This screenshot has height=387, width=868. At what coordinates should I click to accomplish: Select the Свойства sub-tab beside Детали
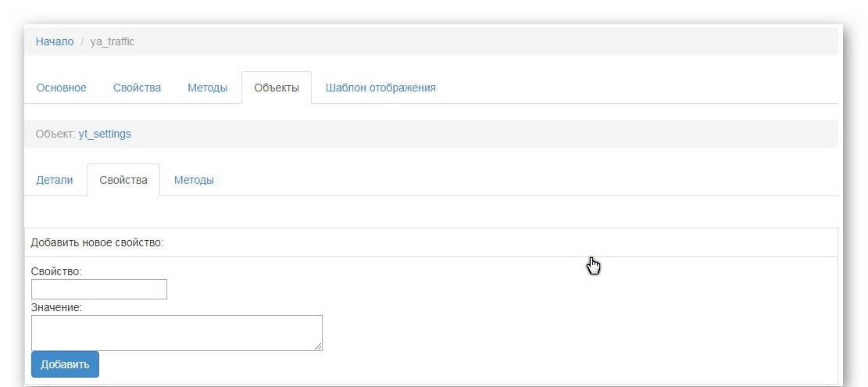point(123,180)
